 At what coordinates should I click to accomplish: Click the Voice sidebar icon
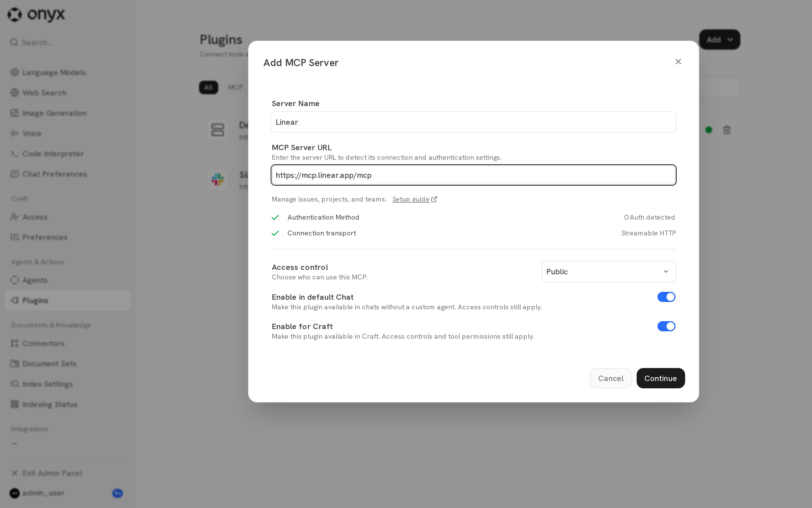14,133
